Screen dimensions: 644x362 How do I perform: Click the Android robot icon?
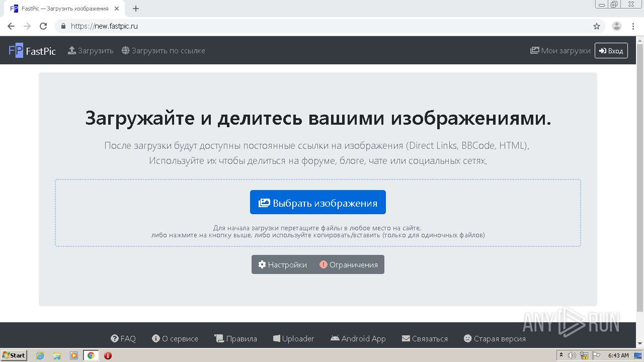pos(335,338)
